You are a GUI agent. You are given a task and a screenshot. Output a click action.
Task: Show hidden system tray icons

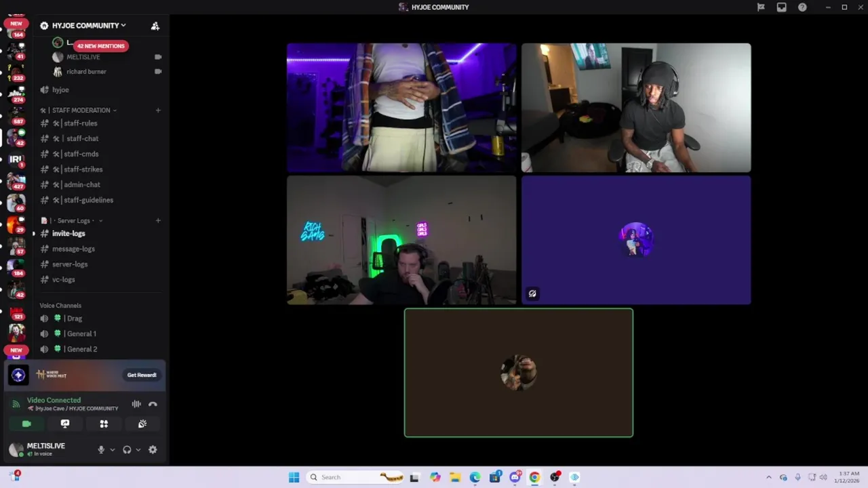tap(768, 477)
